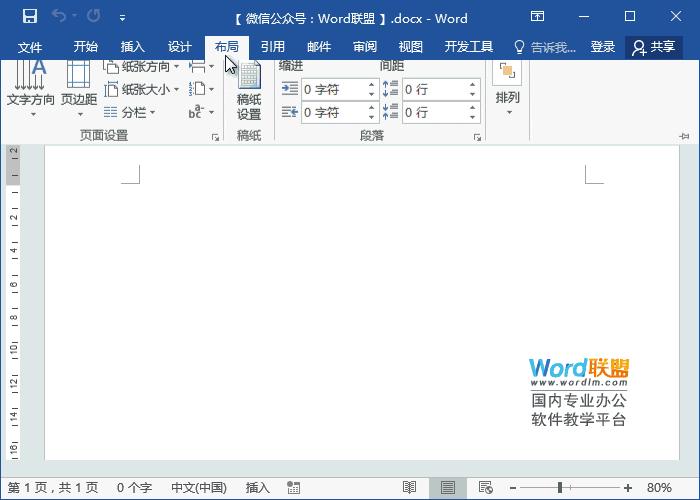Screen dimensions: 700x500
Task: Click the line numbers icon
Action: coord(201,89)
